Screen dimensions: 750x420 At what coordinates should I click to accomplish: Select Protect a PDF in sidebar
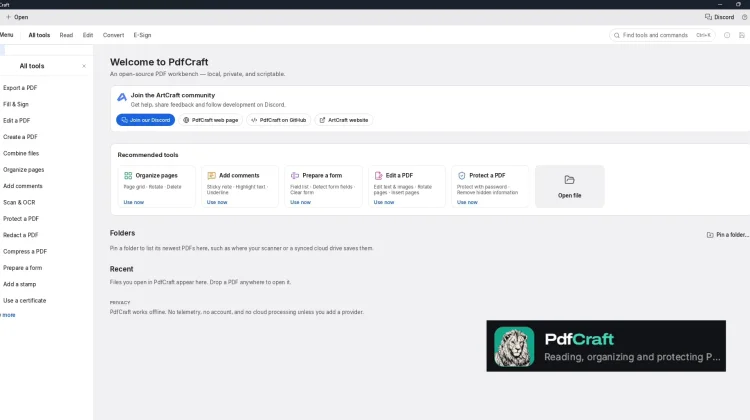pos(21,219)
